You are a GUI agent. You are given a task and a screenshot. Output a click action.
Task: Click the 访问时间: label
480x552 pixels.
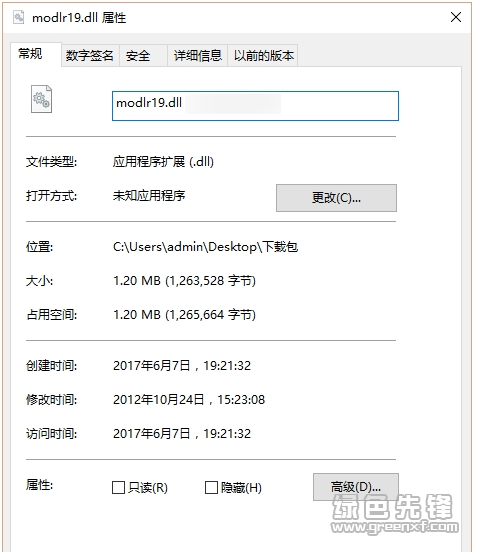click(51, 434)
